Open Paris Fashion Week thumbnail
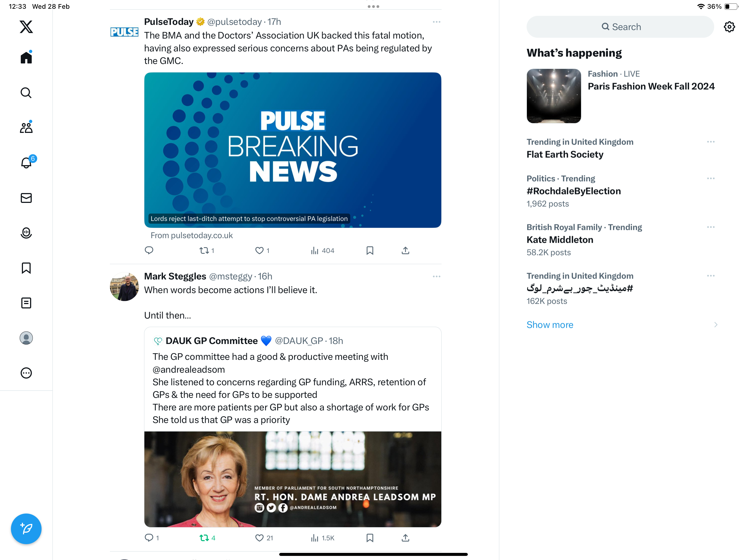Viewport: 747px width, 560px height. click(x=554, y=96)
